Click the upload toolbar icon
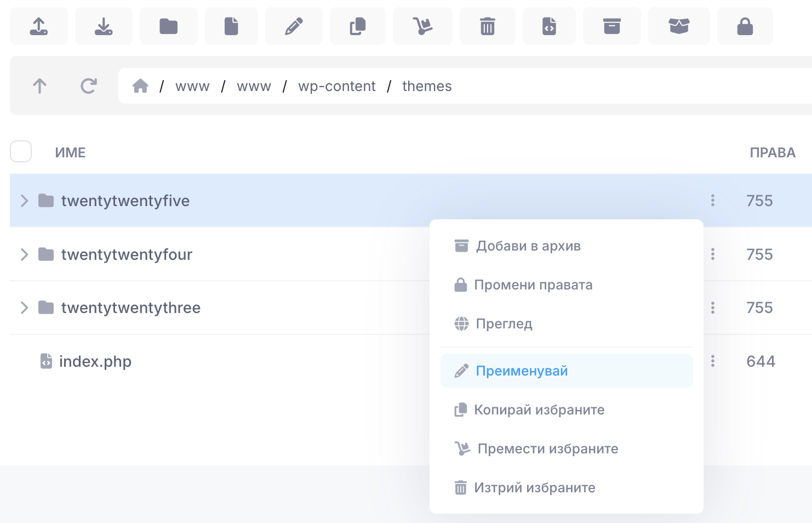Screen dimensions: 812x523 [39, 26]
